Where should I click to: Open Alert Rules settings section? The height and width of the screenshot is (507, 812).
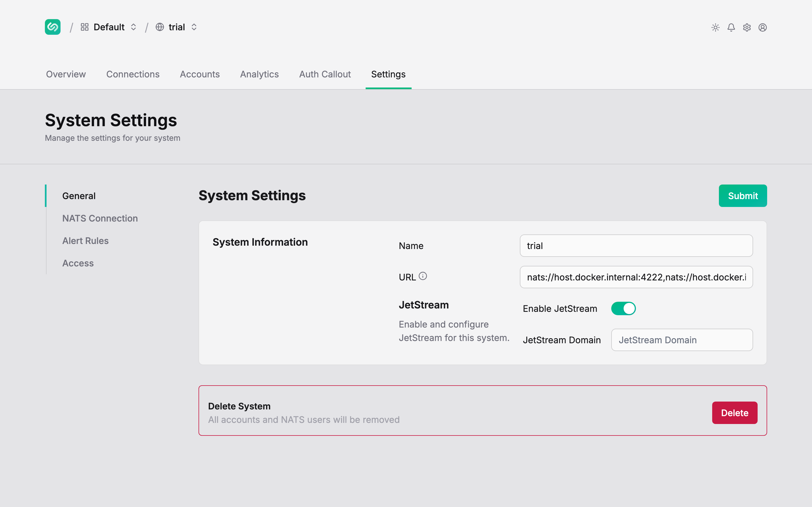(86, 241)
